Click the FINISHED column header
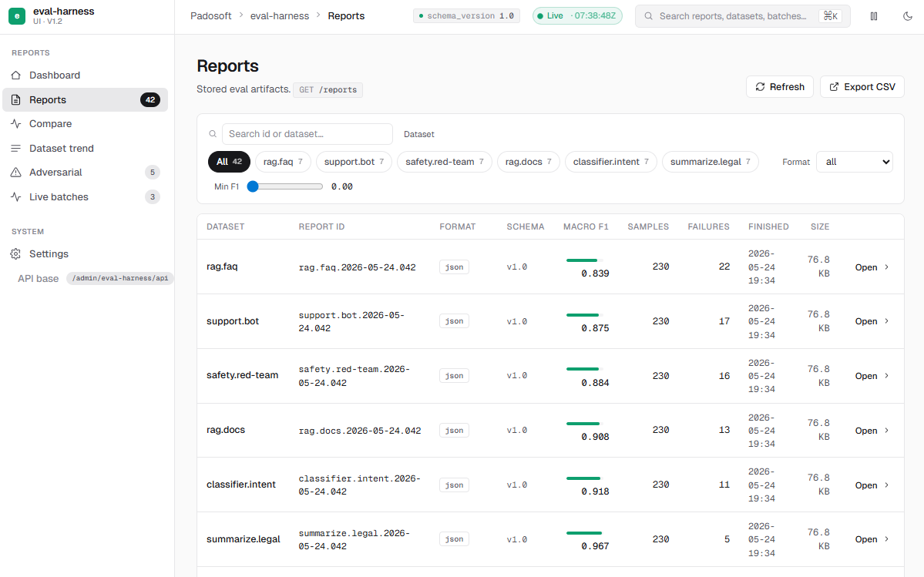This screenshot has height=577, width=924. point(768,226)
